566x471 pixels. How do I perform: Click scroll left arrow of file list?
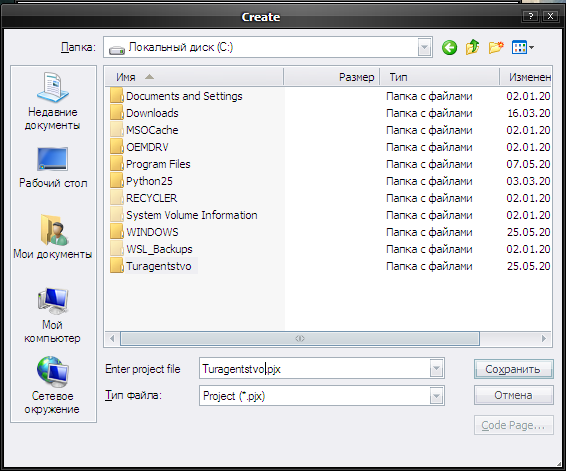112,339
